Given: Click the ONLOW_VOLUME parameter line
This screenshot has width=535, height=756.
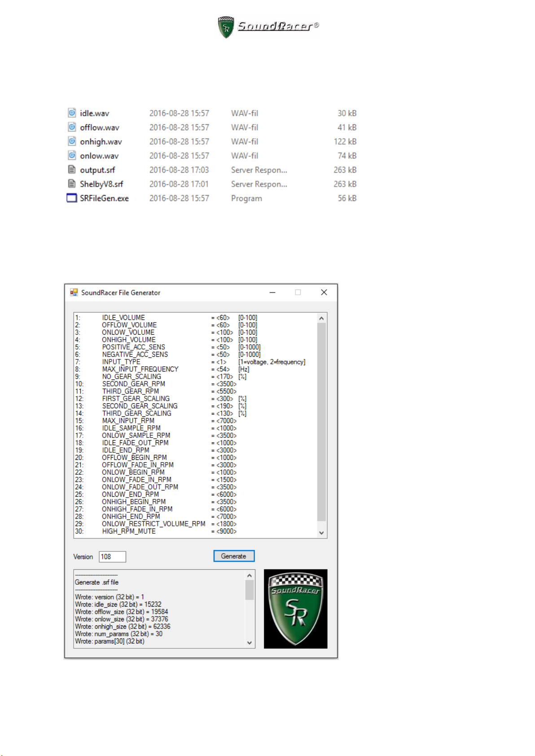Looking at the screenshot, I should point(166,332).
